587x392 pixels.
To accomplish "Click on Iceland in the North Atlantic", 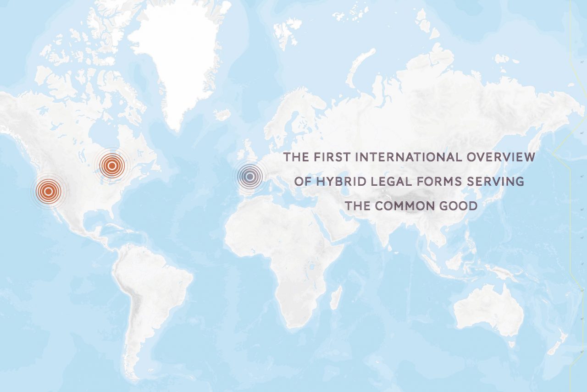I will [x=222, y=115].
